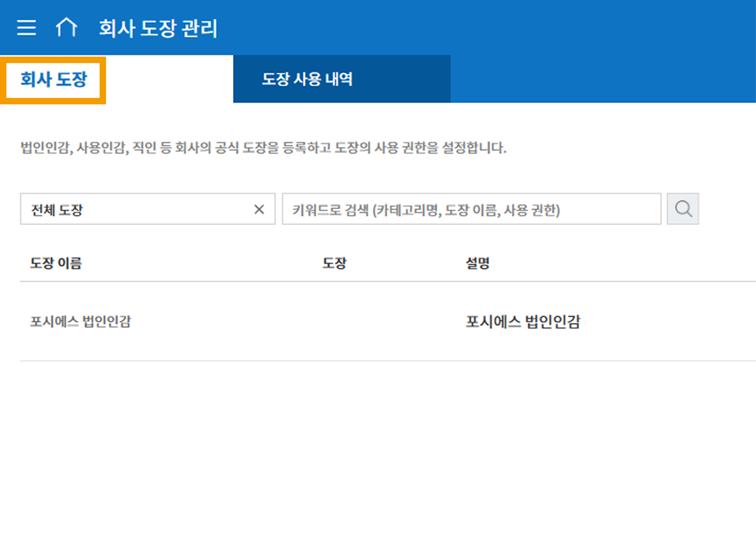Click the 회사 도장 관리 page title
756x548 pixels.
pyautogui.click(x=158, y=28)
